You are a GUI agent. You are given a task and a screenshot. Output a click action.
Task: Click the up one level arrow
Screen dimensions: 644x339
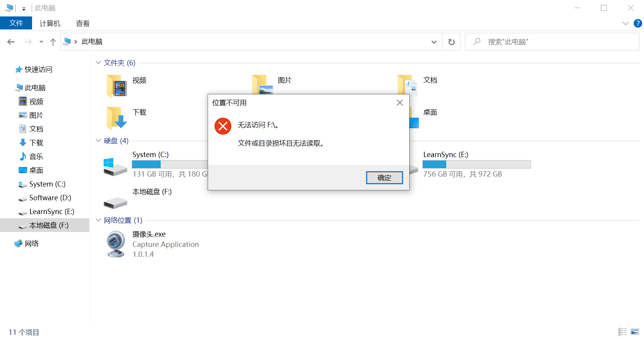pos(53,42)
